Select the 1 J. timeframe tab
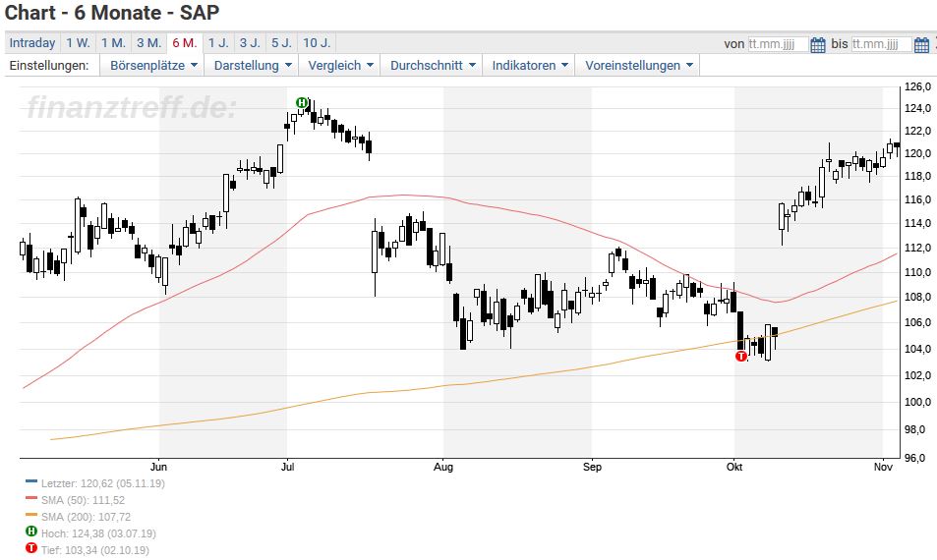The height and width of the screenshot is (560, 937). coord(218,43)
